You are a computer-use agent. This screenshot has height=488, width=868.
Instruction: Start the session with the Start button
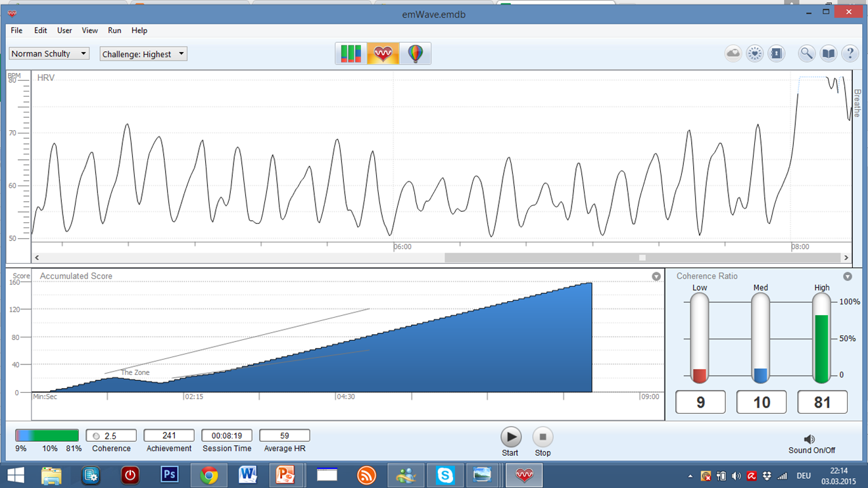510,437
